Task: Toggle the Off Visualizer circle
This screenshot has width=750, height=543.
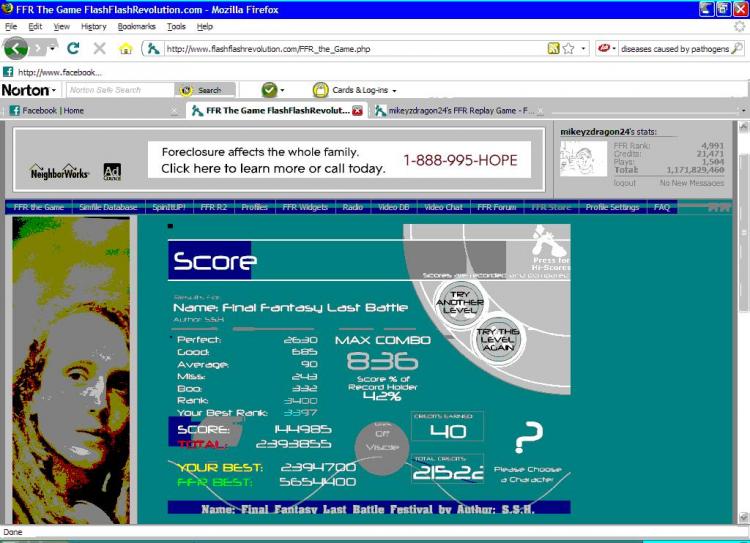Action: tap(382, 448)
